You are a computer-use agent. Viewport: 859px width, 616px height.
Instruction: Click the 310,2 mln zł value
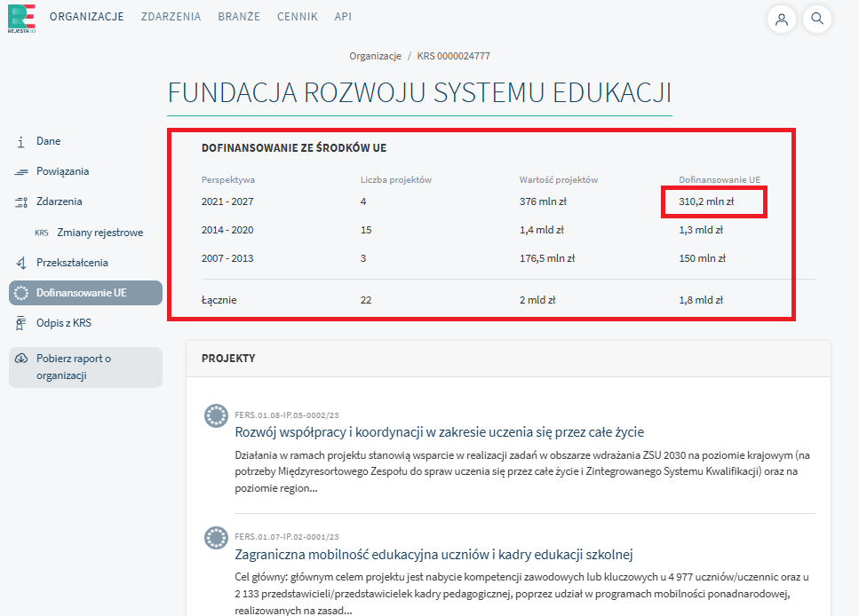pyautogui.click(x=707, y=201)
